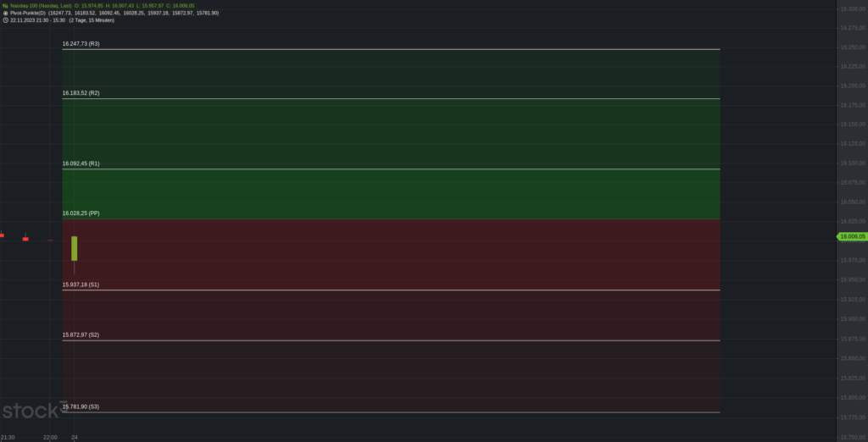Screen dimensions: 868x442
Task: Select the pivot point PP label
Action: coord(81,213)
